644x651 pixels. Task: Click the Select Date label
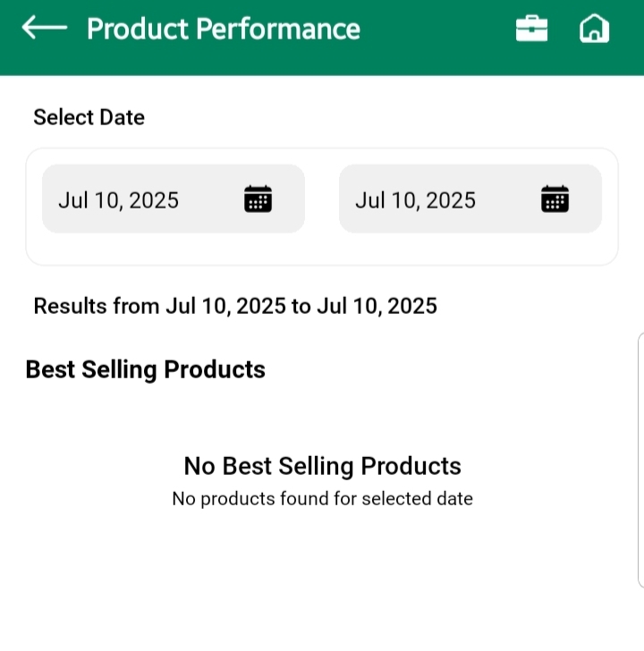click(x=89, y=117)
